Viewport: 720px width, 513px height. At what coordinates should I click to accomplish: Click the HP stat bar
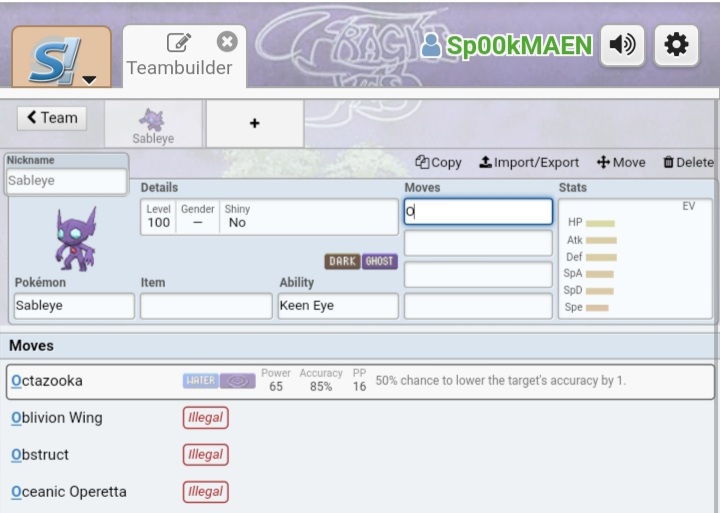[x=600, y=223]
